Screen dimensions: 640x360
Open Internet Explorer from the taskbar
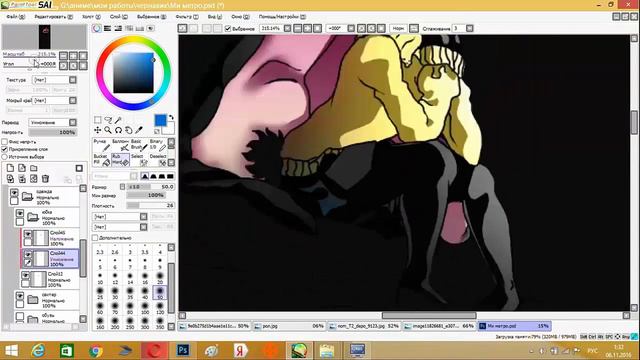click(x=38, y=350)
